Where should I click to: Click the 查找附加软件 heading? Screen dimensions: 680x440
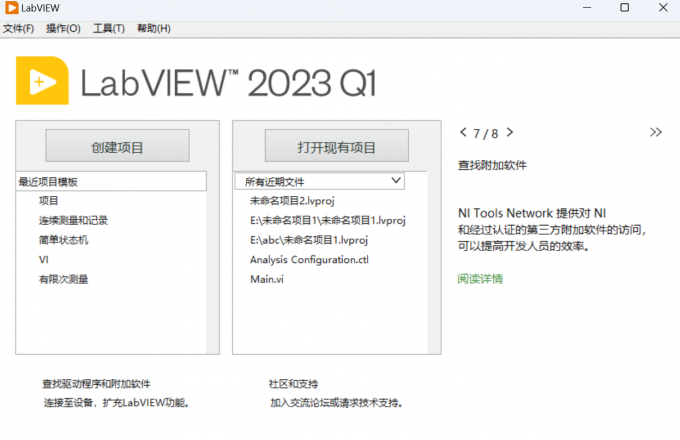coord(492,165)
